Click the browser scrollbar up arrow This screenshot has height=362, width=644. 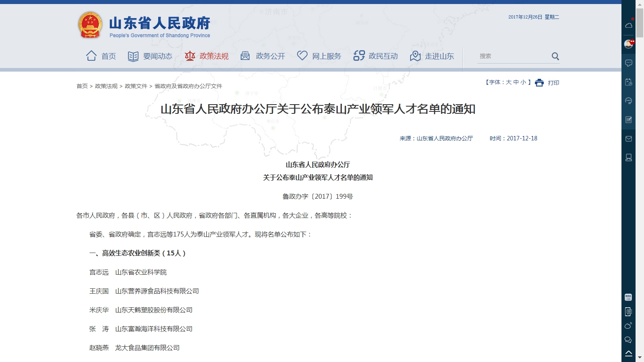(x=640, y=4)
